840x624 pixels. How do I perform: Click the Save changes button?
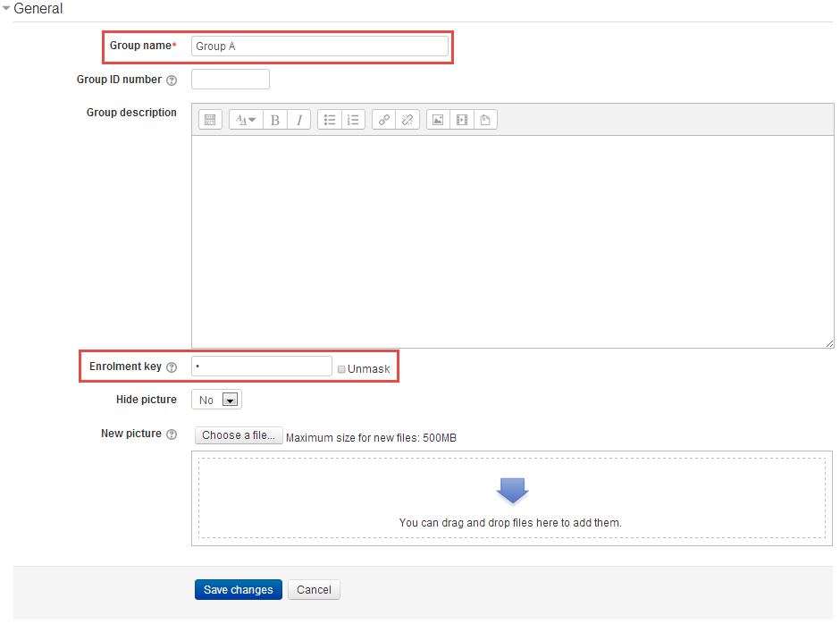coord(239,590)
